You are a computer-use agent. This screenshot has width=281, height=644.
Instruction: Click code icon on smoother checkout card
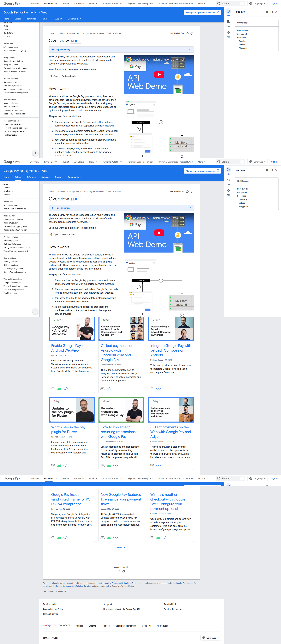click(x=165, y=538)
